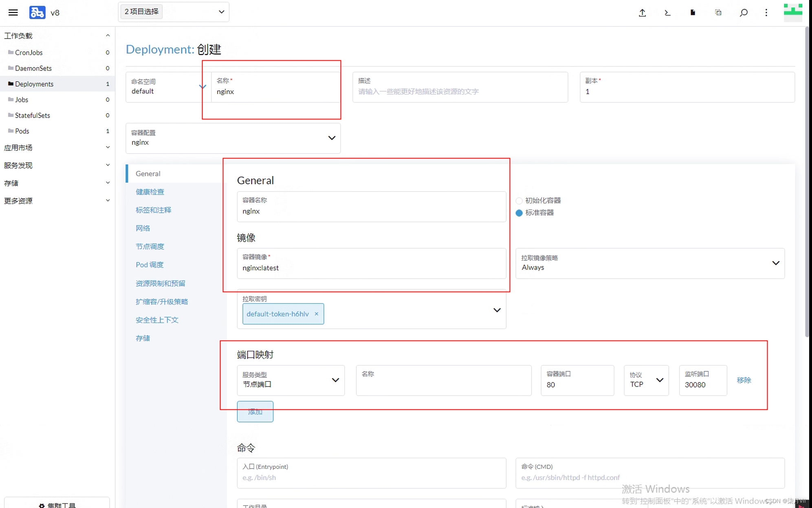Screen dimensions: 812x508
Task: Click the green user avatar
Action: tap(793, 12)
